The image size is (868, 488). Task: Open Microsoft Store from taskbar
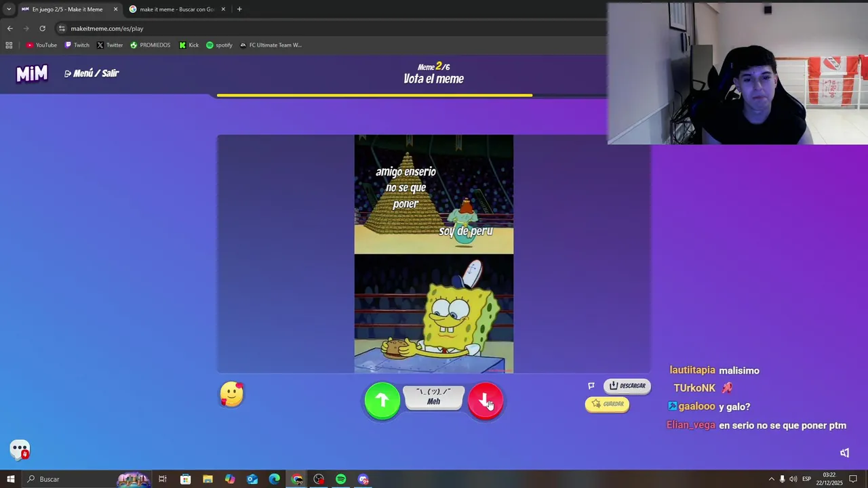coord(185,479)
